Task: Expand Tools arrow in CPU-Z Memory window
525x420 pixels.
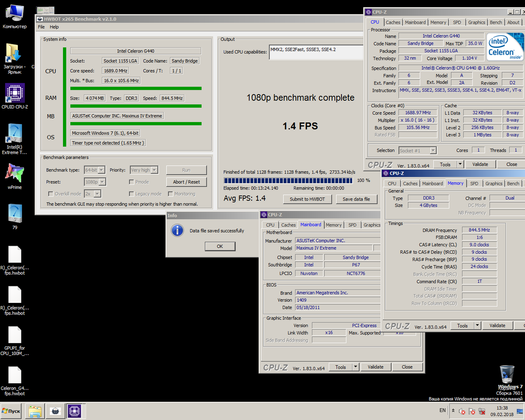Action: pyautogui.click(x=478, y=325)
